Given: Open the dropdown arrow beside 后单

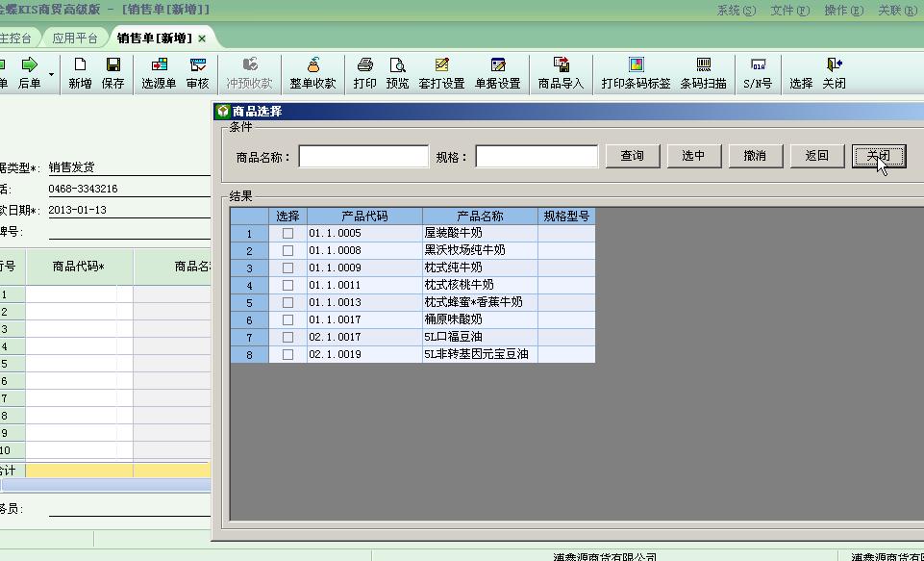Looking at the screenshot, I should click(51, 74).
